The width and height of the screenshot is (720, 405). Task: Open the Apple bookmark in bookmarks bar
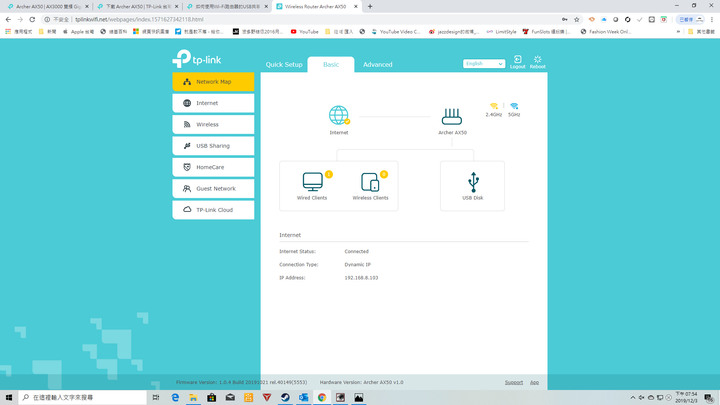(x=78, y=32)
